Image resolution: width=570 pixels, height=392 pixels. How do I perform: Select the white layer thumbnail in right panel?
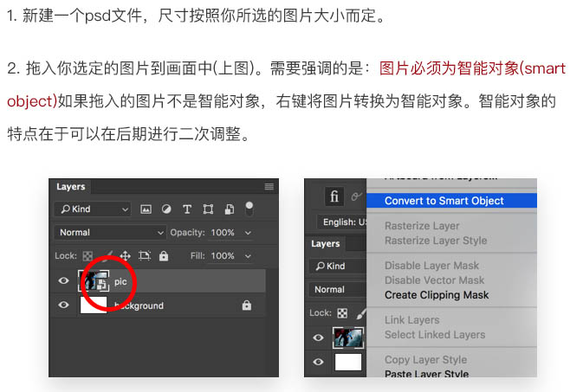(x=348, y=362)
